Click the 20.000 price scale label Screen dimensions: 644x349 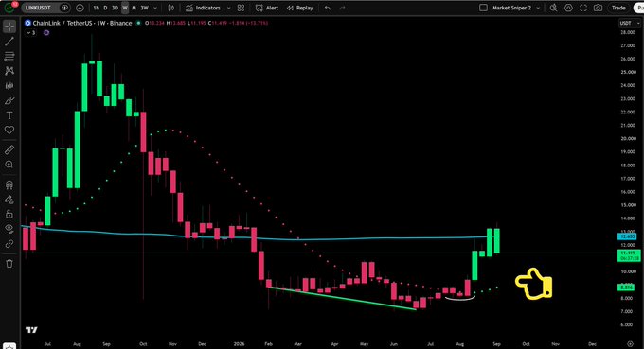628,139
